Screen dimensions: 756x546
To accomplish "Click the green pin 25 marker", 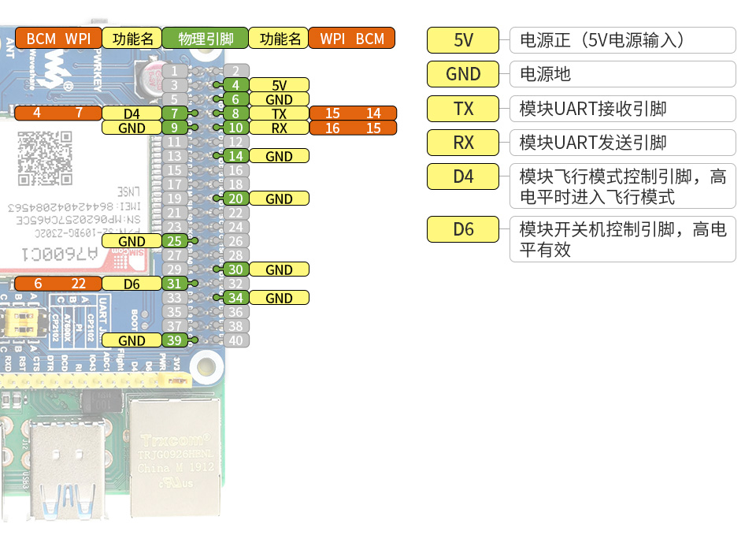I will 174,241.
